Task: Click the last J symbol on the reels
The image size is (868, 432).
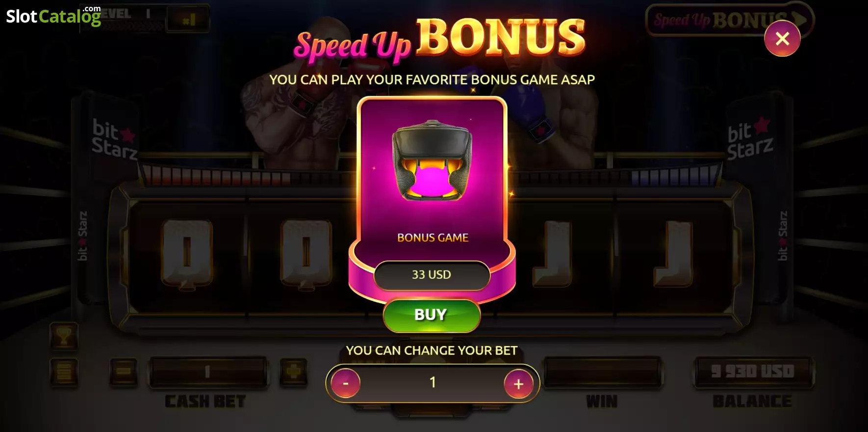Action: 673,254
